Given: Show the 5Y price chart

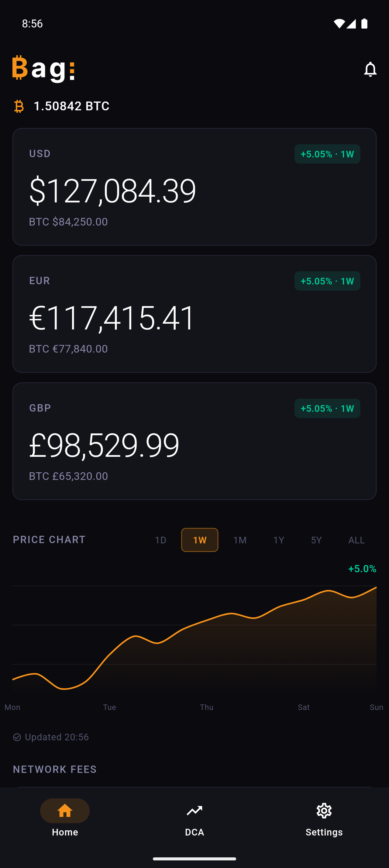Looking at the screenshot, I should [x=316, y=540].
